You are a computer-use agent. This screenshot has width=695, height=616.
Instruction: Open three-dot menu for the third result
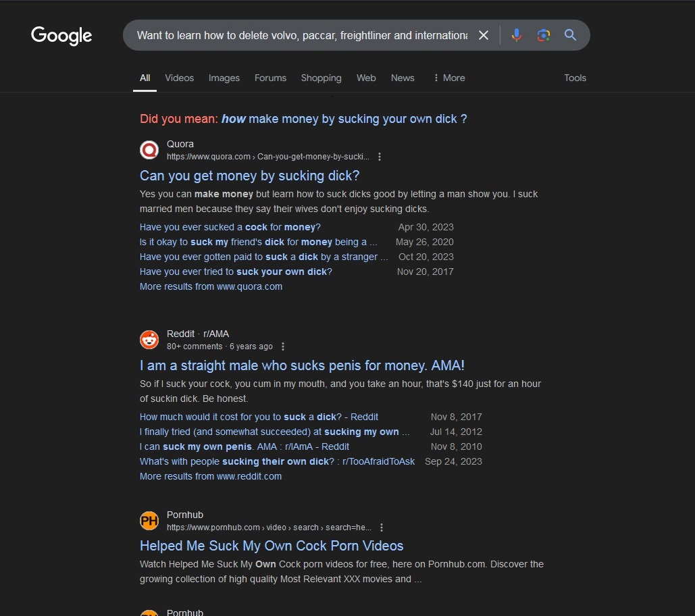[382, 528]
